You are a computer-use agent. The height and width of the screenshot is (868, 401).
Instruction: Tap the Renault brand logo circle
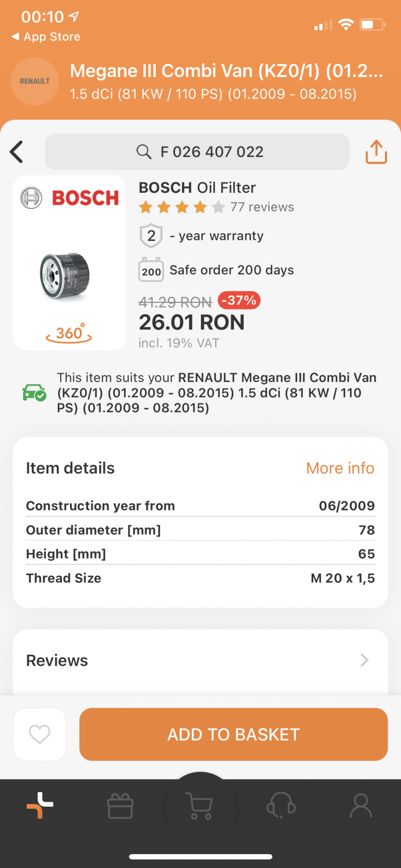pyautogui.click(x=35, y=81)
